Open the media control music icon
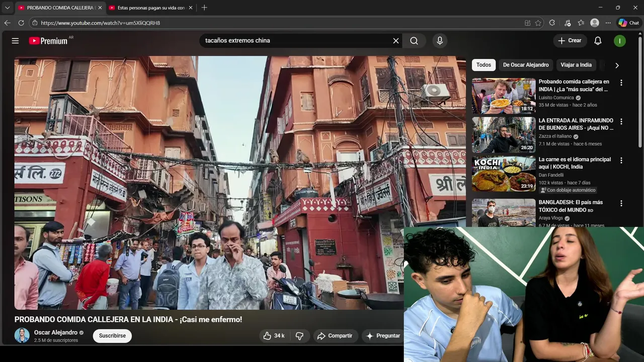This screenshot has width=644, height=362. (x=568, y=23)
